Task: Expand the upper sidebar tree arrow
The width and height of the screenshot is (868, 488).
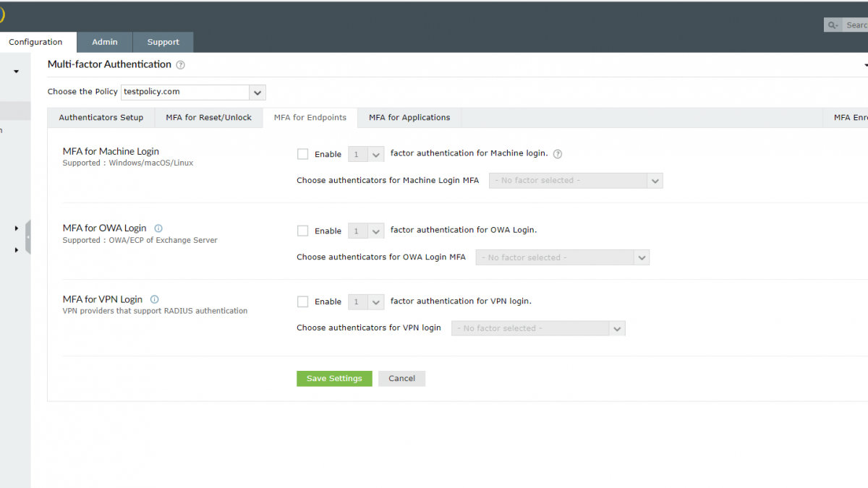Action: coord(16,228)
